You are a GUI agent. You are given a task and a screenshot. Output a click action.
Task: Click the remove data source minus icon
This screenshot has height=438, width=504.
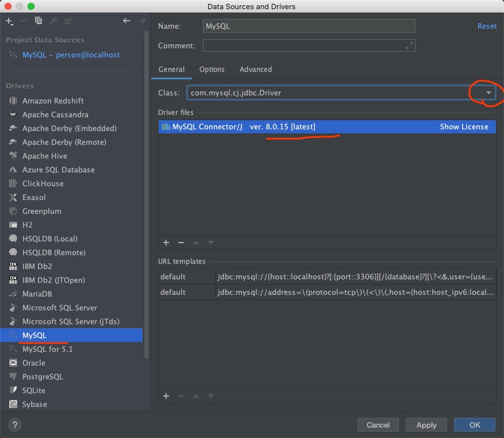click(x=24, y=21)
